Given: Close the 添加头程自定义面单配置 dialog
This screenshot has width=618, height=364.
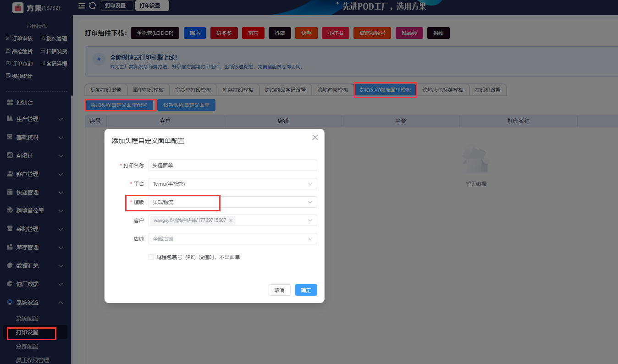Looking at the screenshot, I should pos(315,138).
